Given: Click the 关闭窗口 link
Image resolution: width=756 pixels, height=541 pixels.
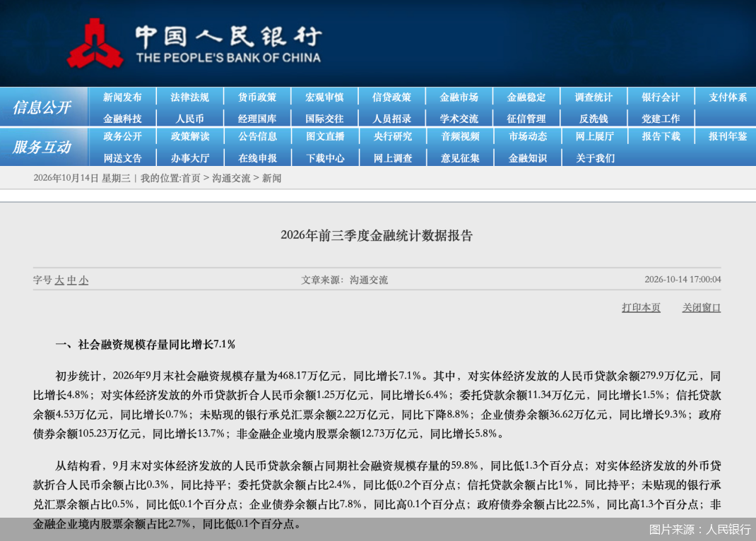Looking at the screenshot, I should [702, 307].
